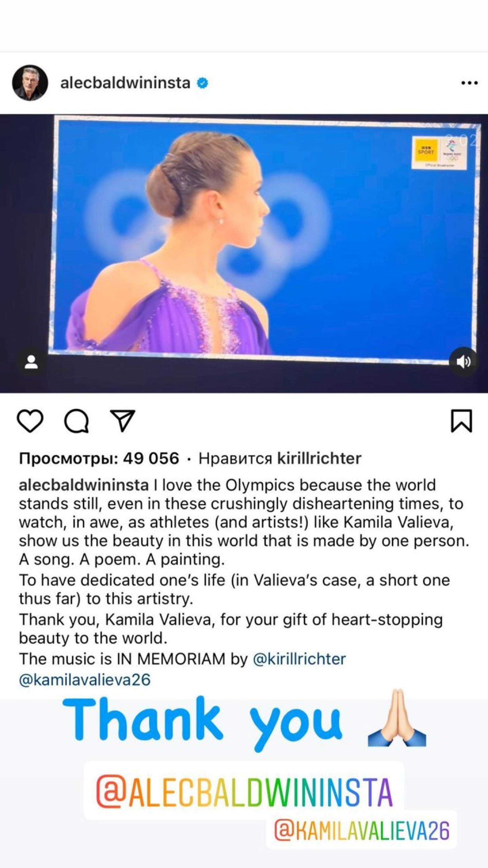Toggle video sound with speaker icon
Image resolution: width=488 pixels, height=868 pixels.
(463, 362)
